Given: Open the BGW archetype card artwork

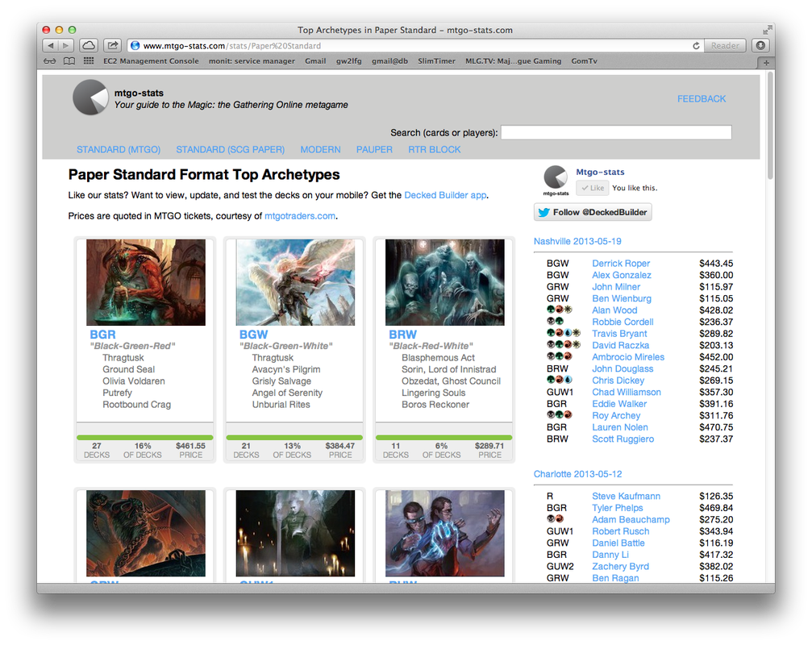Looking at the screenshot, I should tap(295, 282).
